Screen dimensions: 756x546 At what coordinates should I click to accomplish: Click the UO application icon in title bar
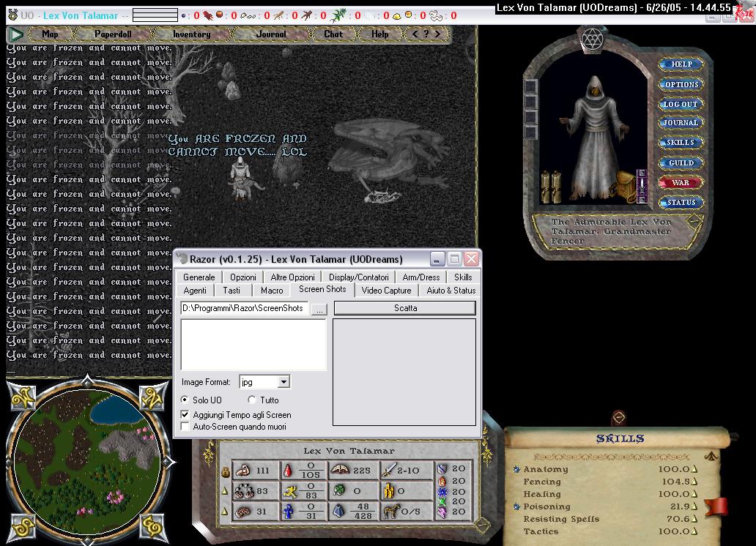[13, 15]
